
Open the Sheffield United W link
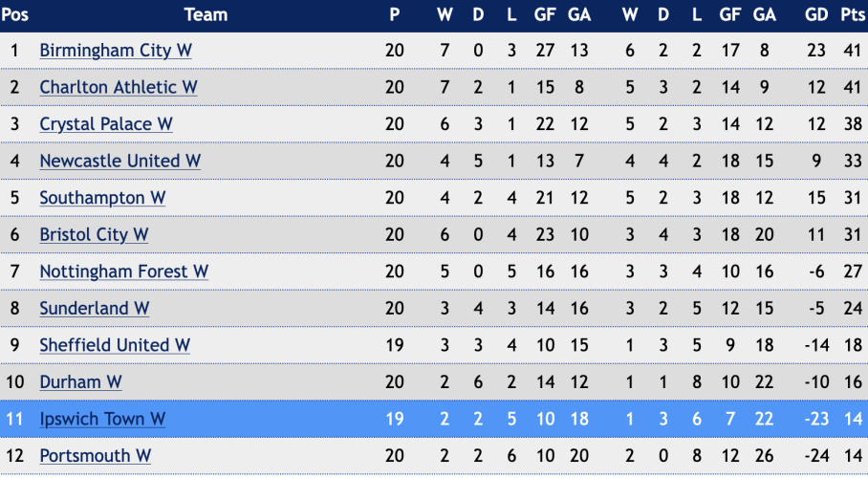pos(115,345)
